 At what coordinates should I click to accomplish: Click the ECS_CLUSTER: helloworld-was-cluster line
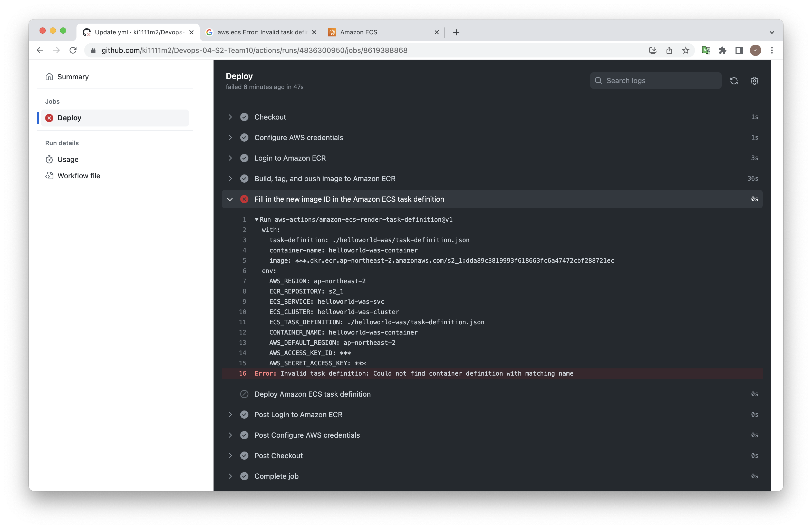[334, 312]
